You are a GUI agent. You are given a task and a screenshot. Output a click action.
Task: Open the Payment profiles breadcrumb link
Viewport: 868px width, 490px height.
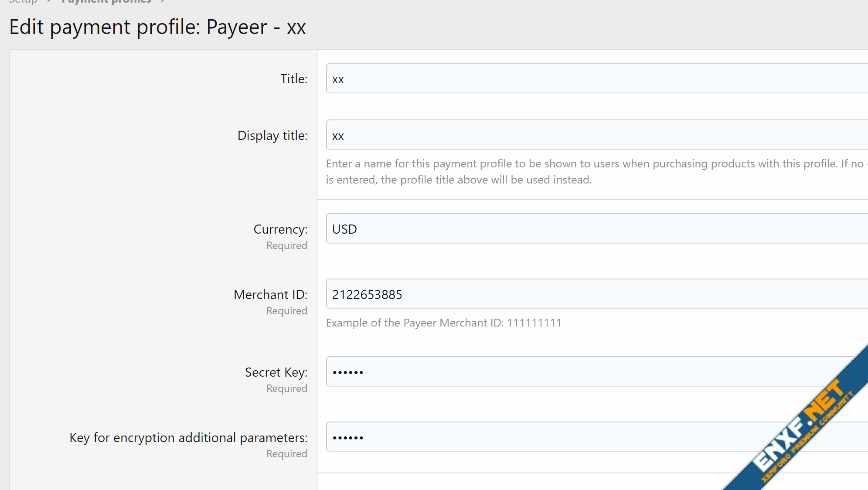click(106, 2)
